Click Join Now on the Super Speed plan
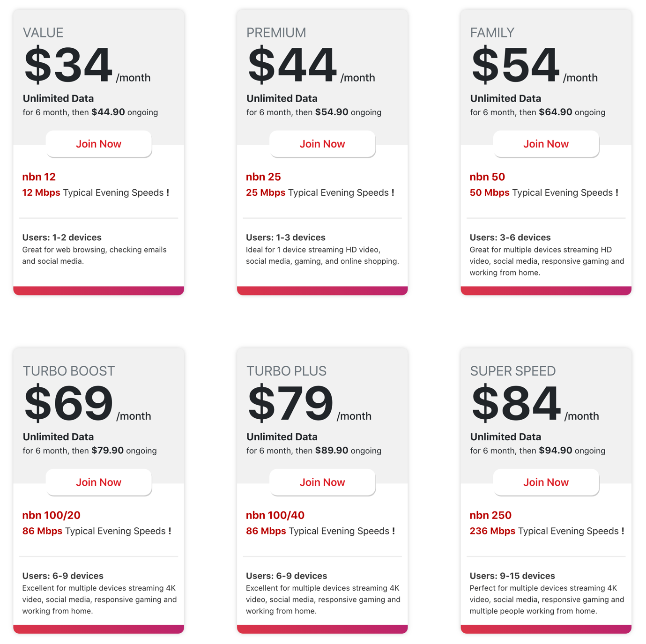Viewport: 646px width, 644px height. click(545, 482)
